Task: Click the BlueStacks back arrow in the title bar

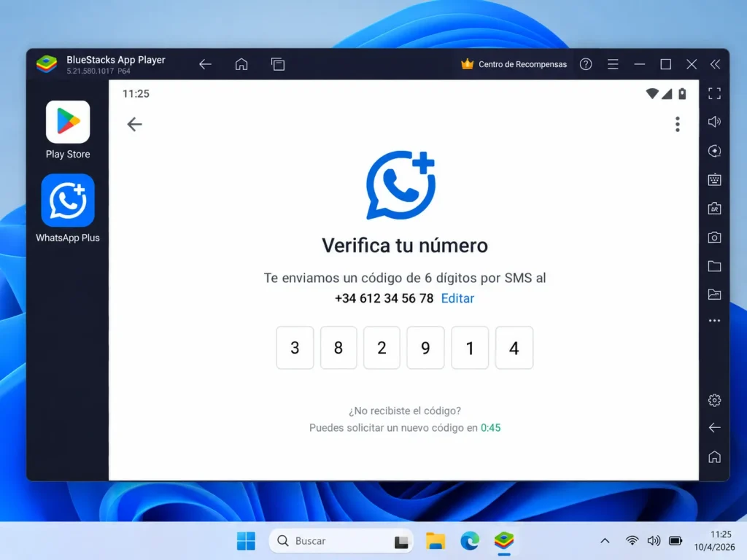Action: 205,64
